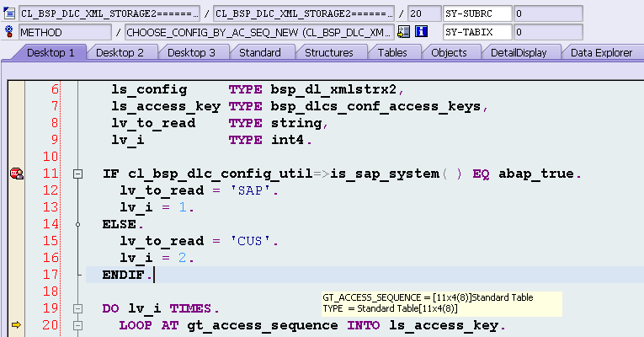Click the TIMES keyword on line 19
The width and height of the screenshot is (644, 337).
click(190, 308)
